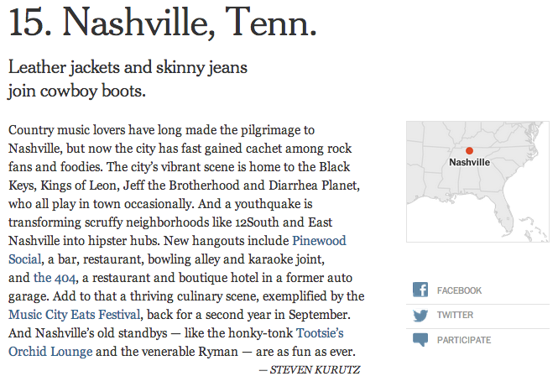Click the Participate speech bubble icon
Image resolution: width=558 pixels, height=392 pixels.
point(421,340)
